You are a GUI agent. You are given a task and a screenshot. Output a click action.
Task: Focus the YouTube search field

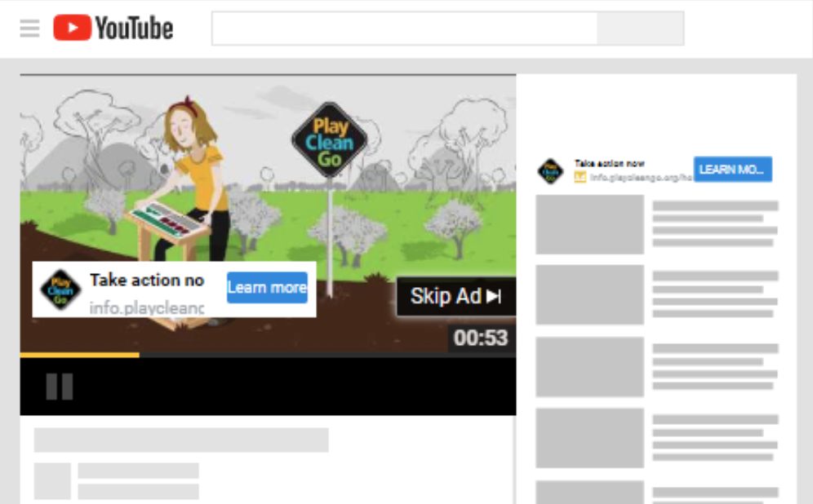click(404, 29)
